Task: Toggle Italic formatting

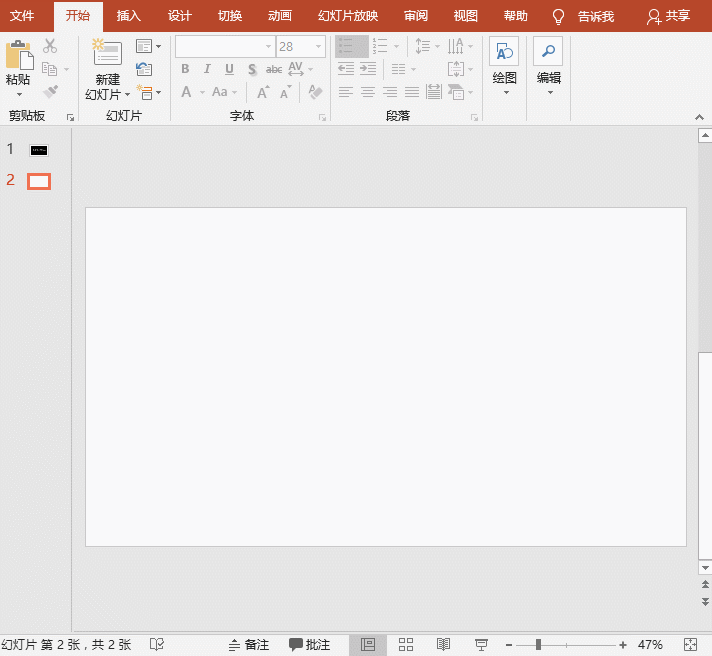Action: coord(207,69)
